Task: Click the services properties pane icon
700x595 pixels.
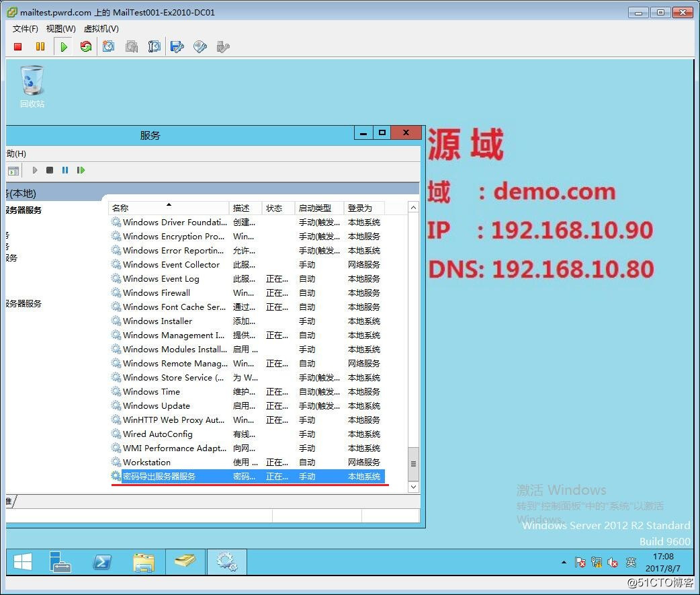Action: (x=14, y=171)
